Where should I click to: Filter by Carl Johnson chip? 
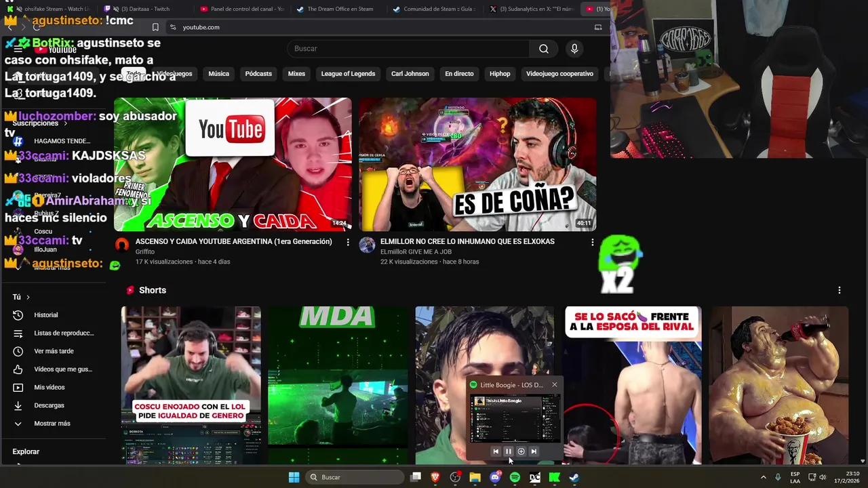(x=410, y=74)
